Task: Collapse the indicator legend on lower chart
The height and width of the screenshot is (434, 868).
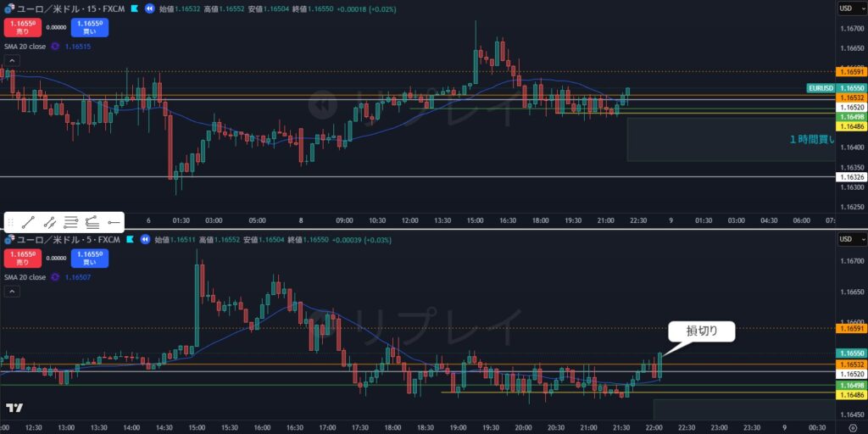Action: pyautogui.click(x=12, y=292)
